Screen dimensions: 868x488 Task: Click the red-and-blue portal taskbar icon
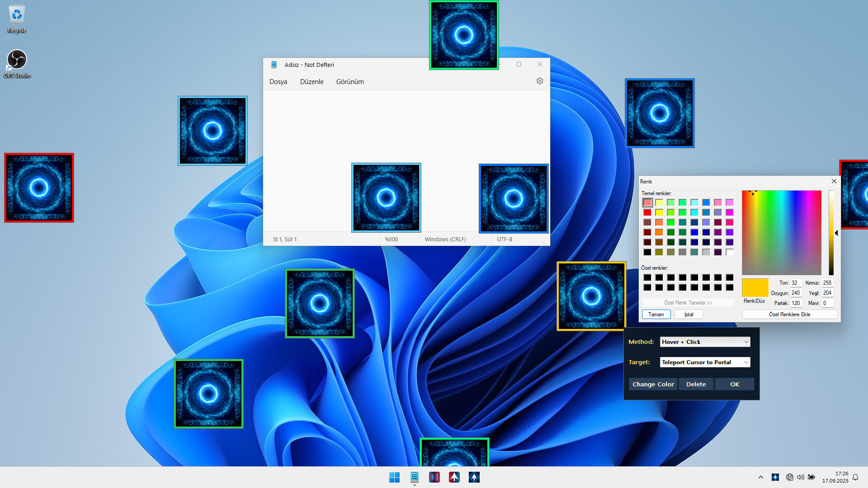tap(434, 477)
